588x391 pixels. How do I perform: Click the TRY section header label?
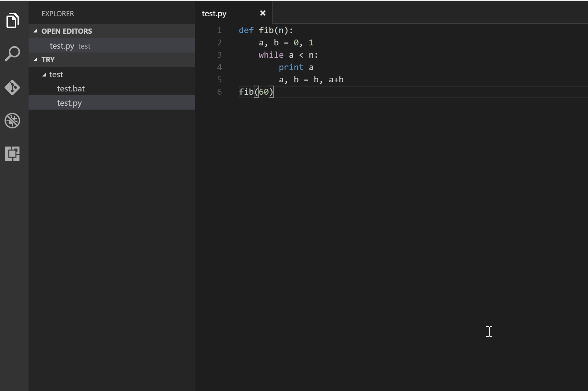(48, 60)
